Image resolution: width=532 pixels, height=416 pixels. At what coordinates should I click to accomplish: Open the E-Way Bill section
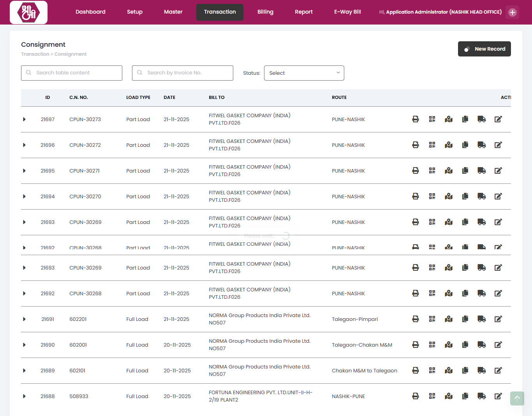347,12
